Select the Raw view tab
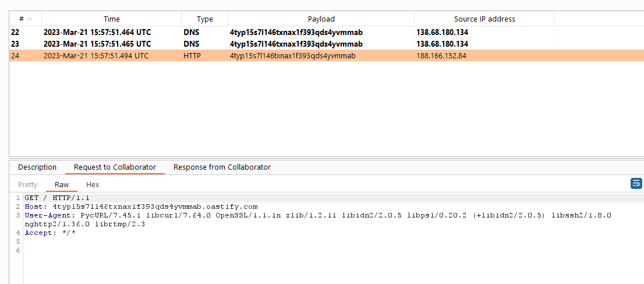Viewport: 644px width, 284px height. point(62,185)
